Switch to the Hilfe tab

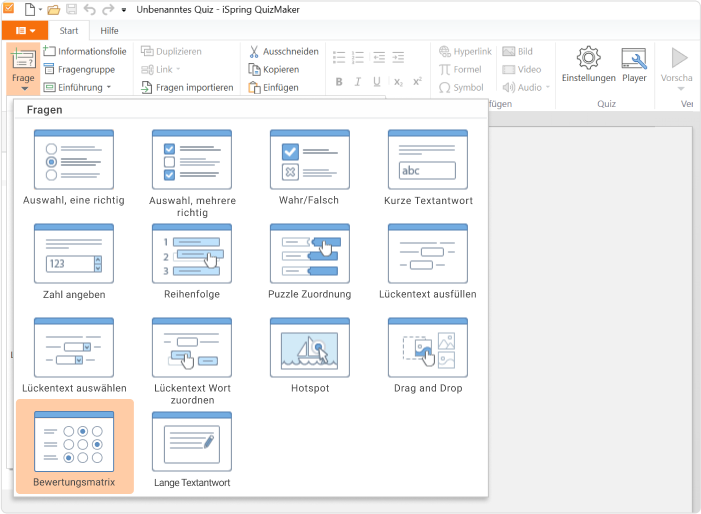coord(109,30)
